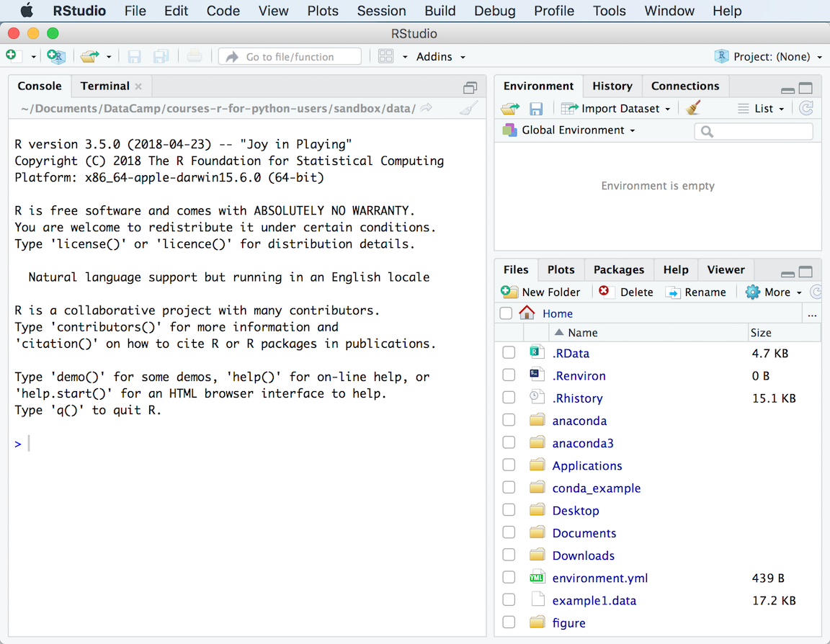Check the box for environment.yml

click(x=509, y=577)
